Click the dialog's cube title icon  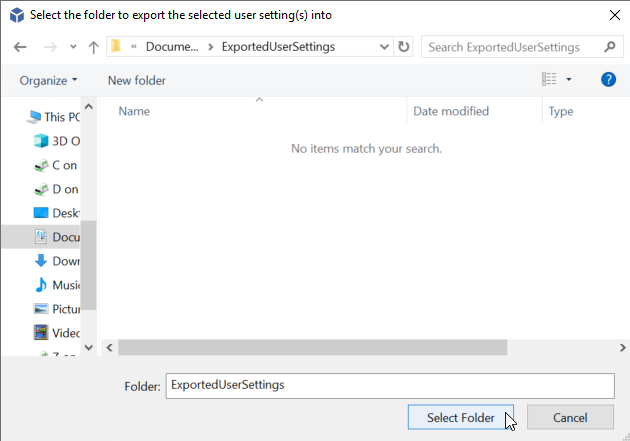17,15
